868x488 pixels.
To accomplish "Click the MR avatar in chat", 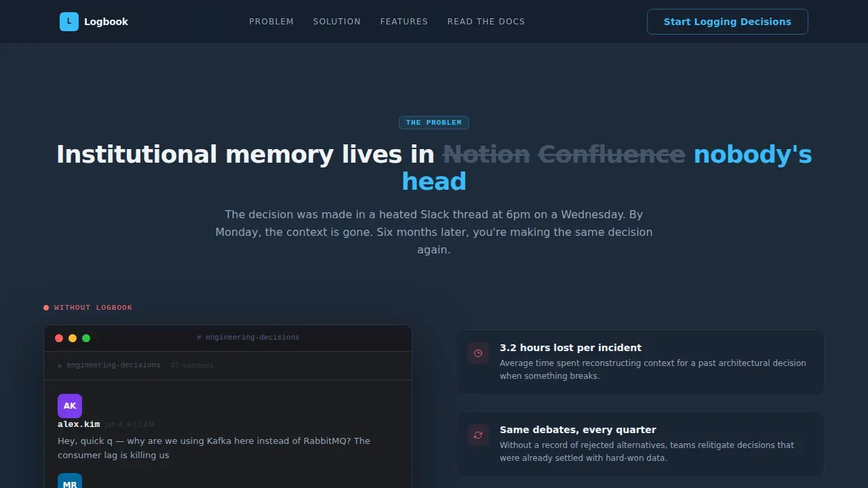I will click(70, 481).
